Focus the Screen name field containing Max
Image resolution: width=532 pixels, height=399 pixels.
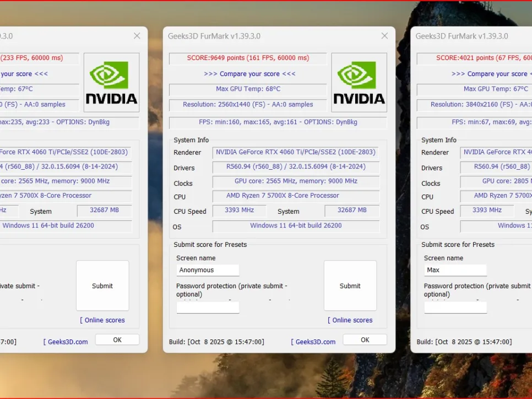pos(455,270)
